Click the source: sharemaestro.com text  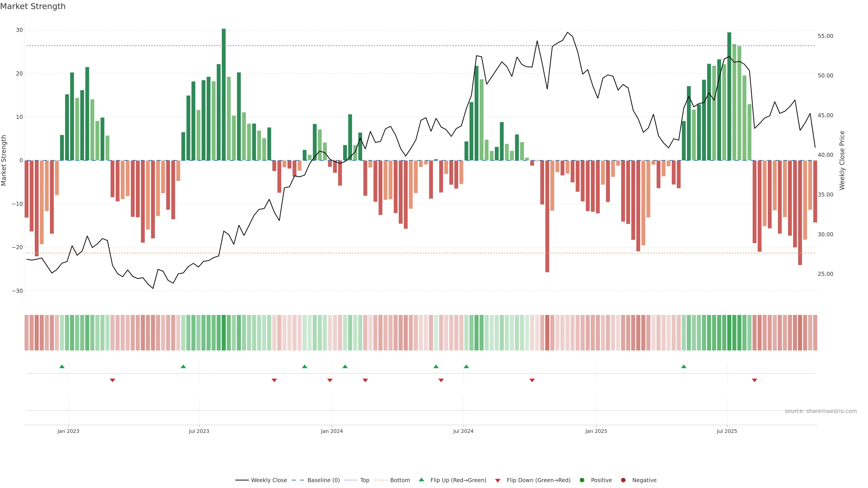tap(821, 411)
